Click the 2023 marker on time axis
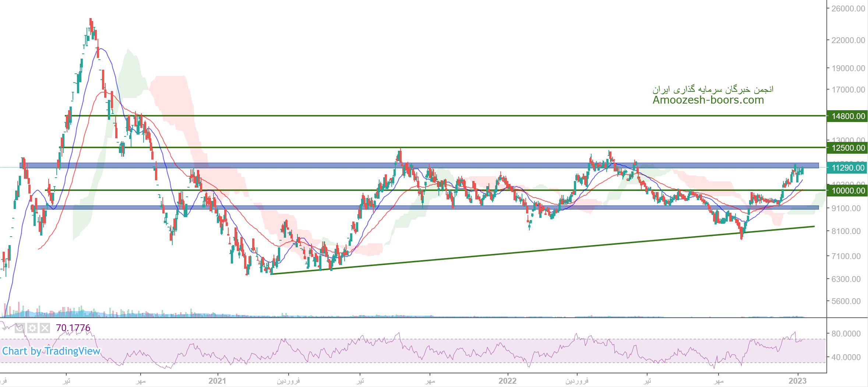The width and height of the screenshot is (868, 387). (x=797, y=381)
